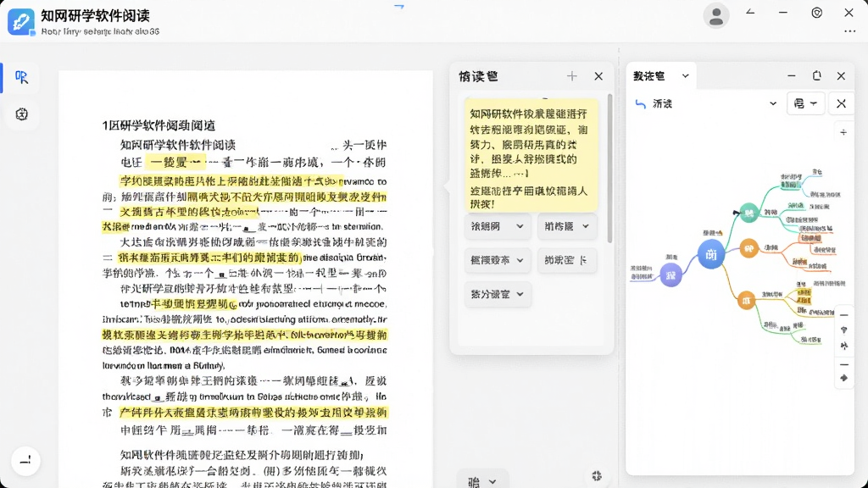Open the single dropdown in the third row

point(497,294)
